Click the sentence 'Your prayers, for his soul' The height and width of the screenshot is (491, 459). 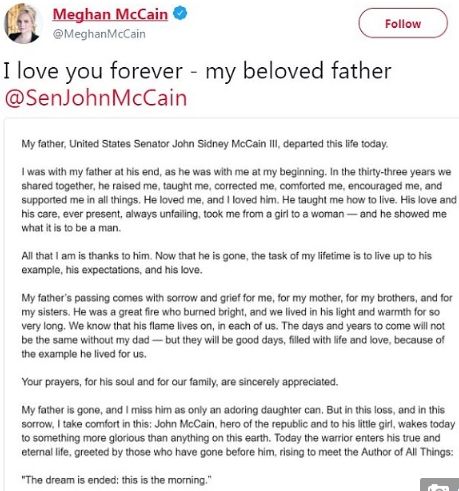pyautogui.click(x=180, y=382)
